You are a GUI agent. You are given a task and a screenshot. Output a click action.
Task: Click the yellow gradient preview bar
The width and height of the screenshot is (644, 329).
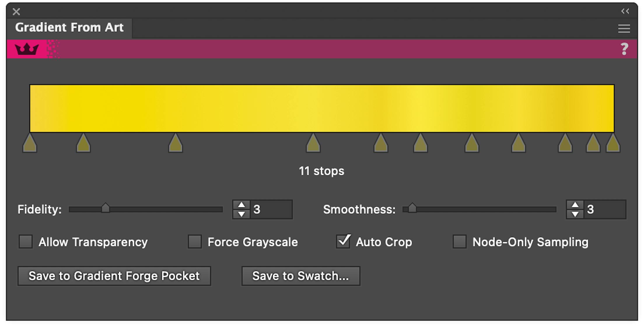(321, 108)
